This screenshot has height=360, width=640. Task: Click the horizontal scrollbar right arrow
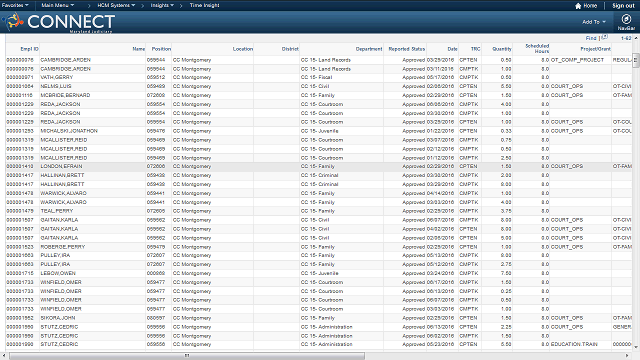[628, 356]
